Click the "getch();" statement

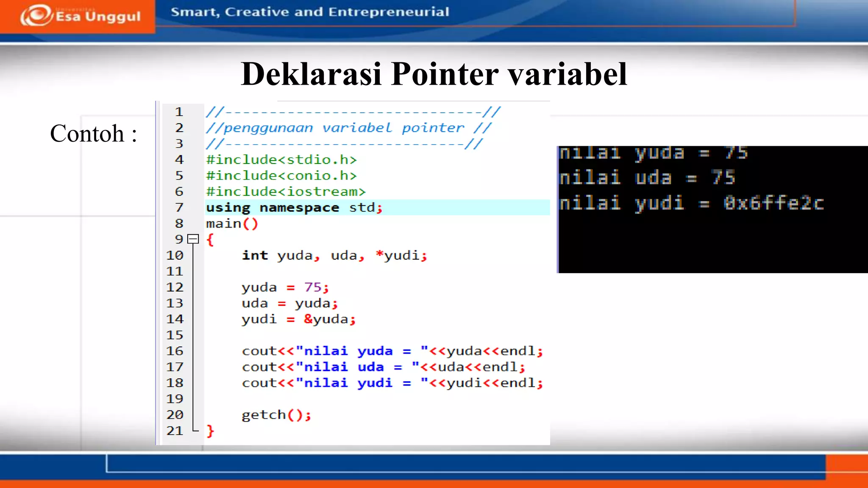(x=276, y=415)
